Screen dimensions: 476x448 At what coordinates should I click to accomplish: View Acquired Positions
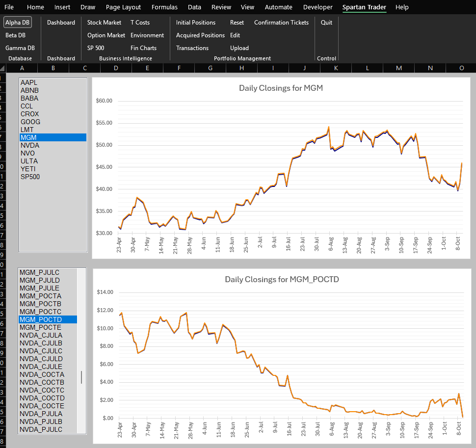tap(200, 35)
